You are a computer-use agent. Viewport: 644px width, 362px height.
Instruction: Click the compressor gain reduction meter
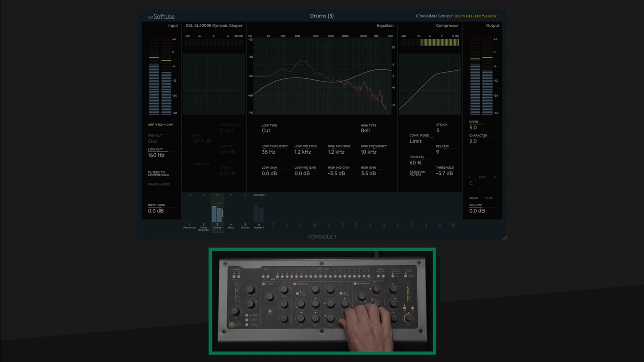tap(439, 43)
